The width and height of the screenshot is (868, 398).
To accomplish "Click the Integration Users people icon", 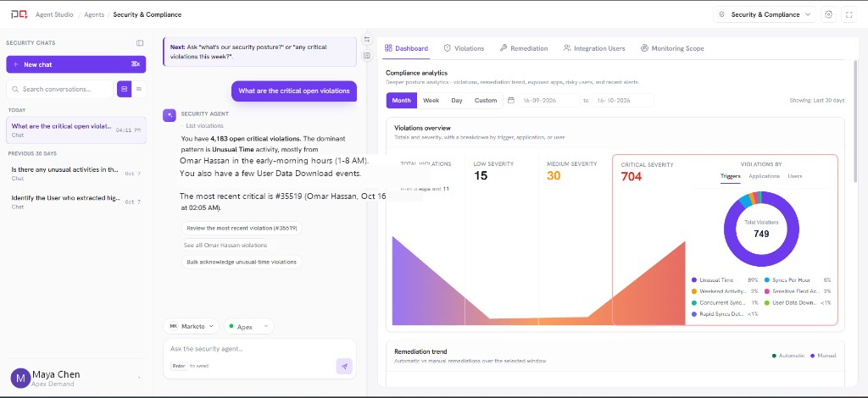I will (567, 48).
